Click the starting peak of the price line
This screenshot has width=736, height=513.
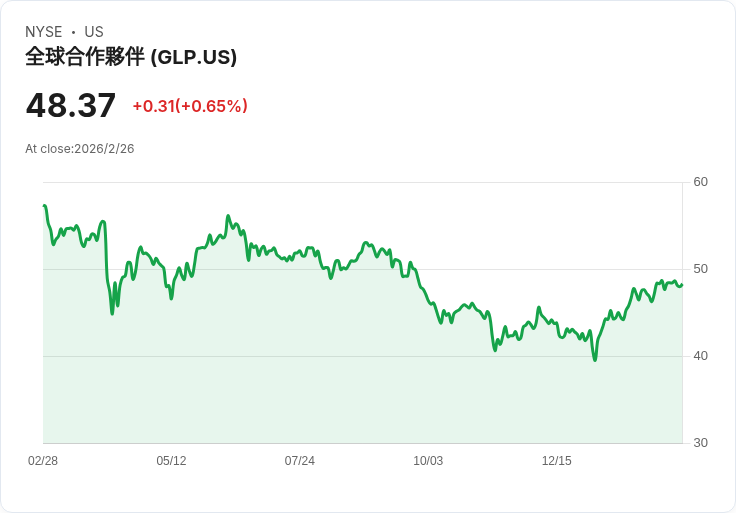(x=45, y=206)
